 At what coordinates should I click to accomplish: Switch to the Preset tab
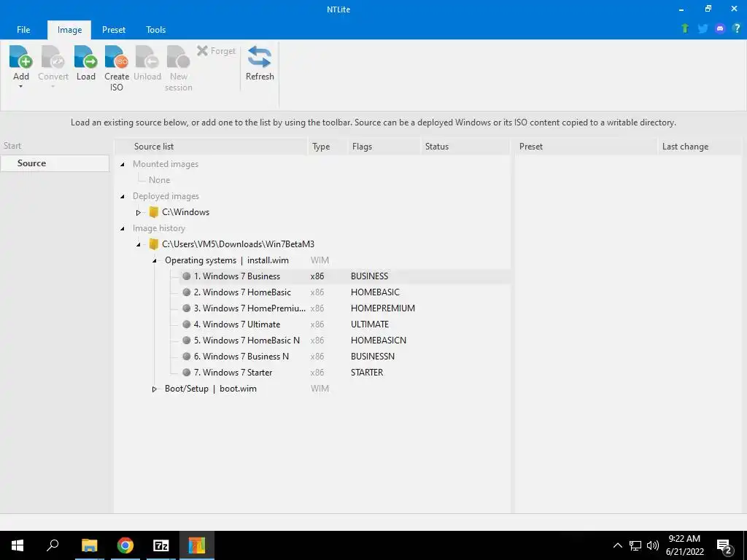tap(114, 29)
